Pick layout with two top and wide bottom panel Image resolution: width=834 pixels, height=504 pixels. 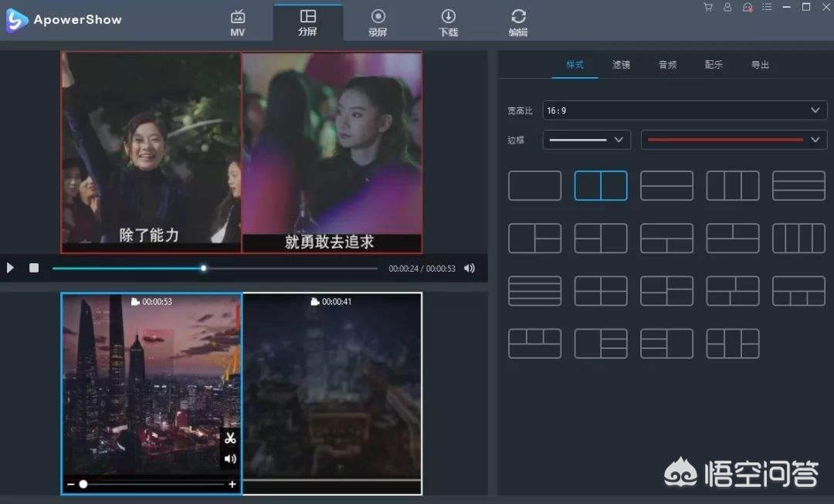pos(732,238)
